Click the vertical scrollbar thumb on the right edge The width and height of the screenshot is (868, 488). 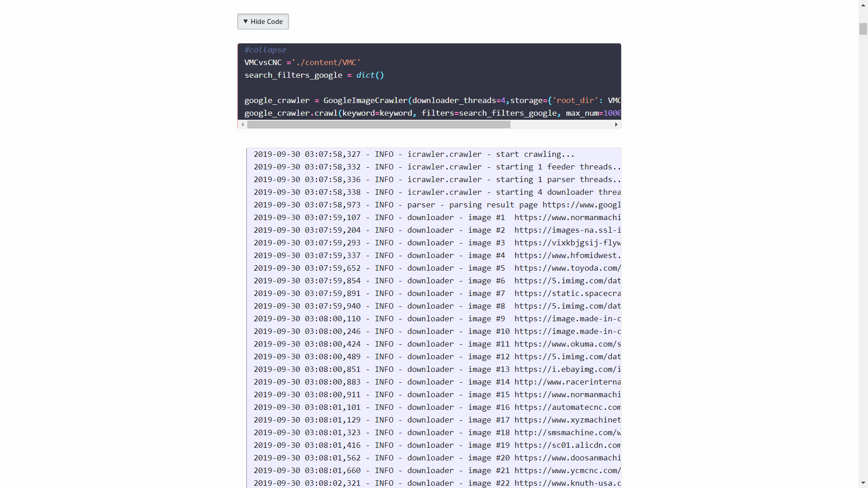(863, 28)
